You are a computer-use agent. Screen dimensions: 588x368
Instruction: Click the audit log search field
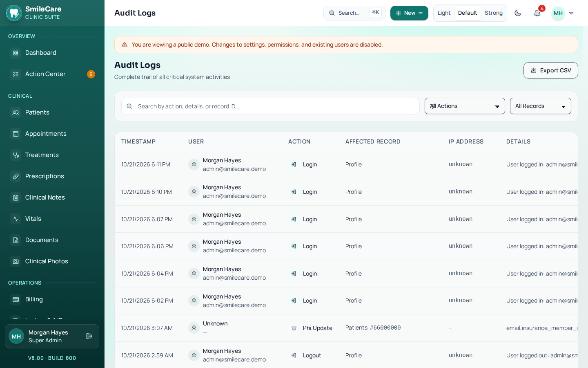(270, 106)
